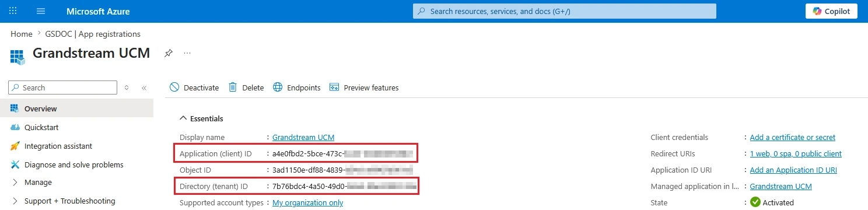Click the Delete trash can icon
Viewport: 868px width, 210px height.
pyautogui.click(x=233, y=87)
